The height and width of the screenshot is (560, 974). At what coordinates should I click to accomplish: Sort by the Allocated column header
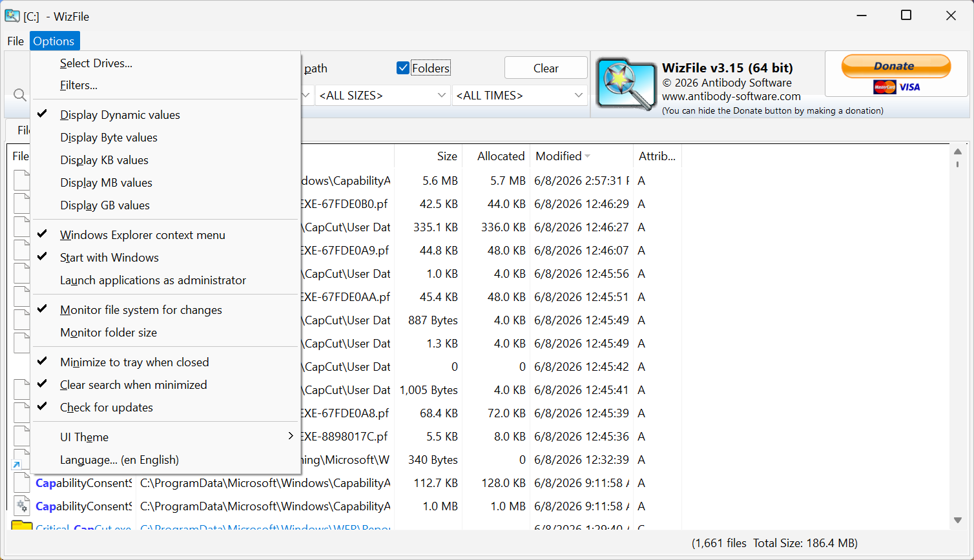coord(497,156)
